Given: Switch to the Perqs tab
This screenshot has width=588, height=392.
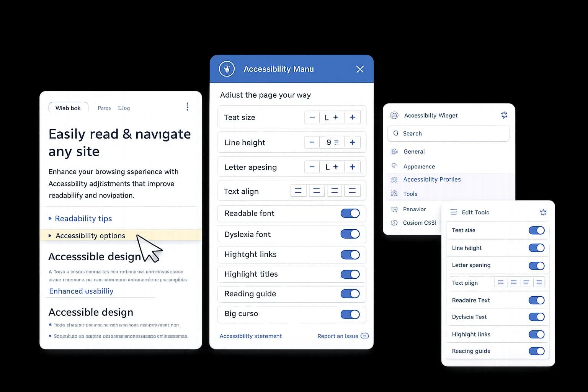Looking at the screenshot, I should [104, 108].
